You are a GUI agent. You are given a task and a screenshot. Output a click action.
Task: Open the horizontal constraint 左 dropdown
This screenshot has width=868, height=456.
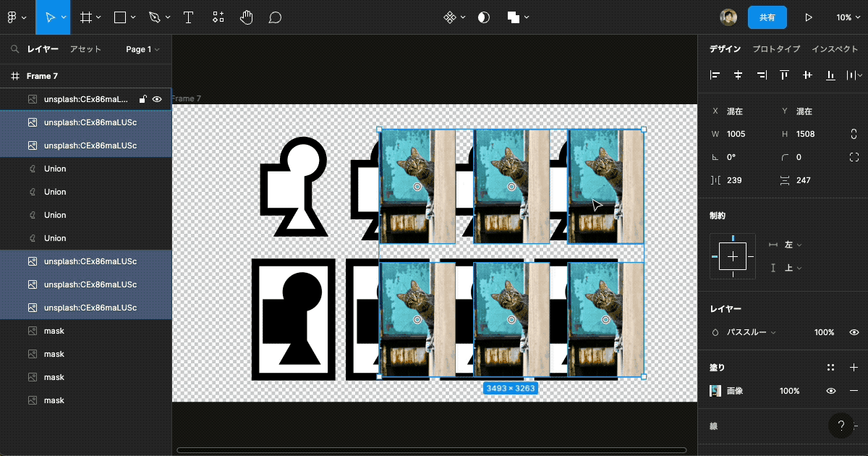(793, 245)
